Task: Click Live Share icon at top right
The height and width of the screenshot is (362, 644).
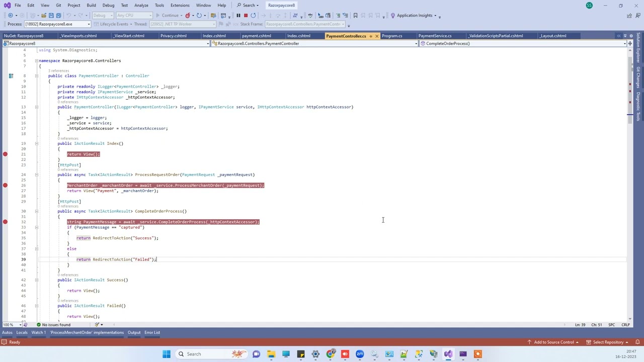Action: point(629,16)
